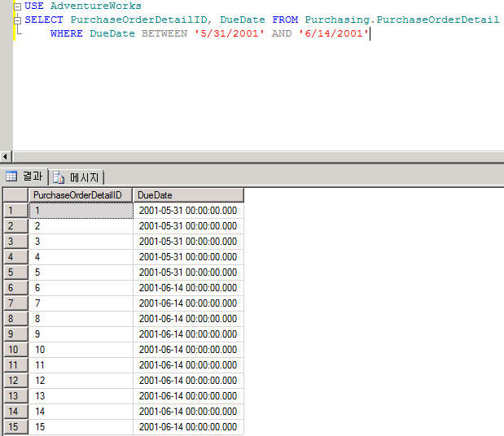Click the DueDate cell in row 8

[188, 319]
